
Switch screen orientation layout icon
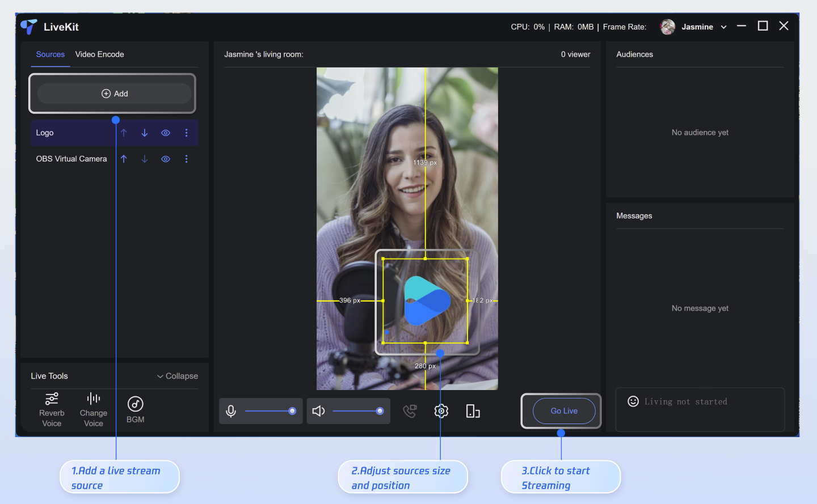pyautogui.click(x=473, y=411)
